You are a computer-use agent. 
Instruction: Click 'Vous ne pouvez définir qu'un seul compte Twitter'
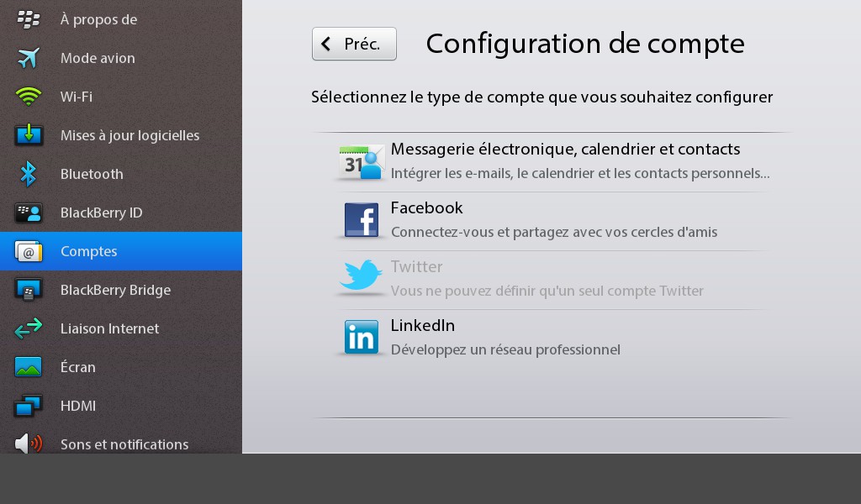pos(547,291)
